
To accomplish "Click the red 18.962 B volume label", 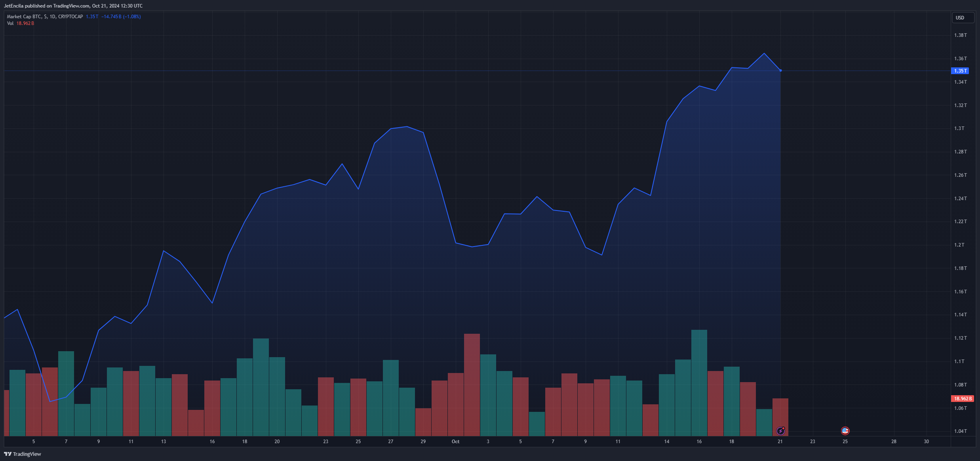I will (x=963, y=398).
